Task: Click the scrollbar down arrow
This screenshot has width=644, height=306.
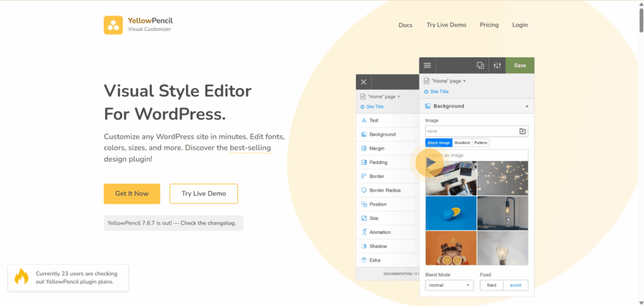Action: tap(641, 303)
